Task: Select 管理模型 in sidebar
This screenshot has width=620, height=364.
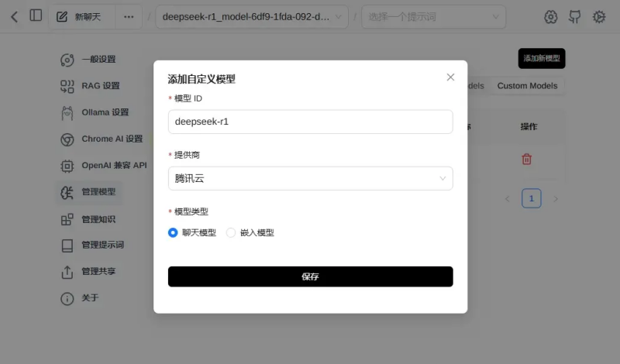Action: 89,192
